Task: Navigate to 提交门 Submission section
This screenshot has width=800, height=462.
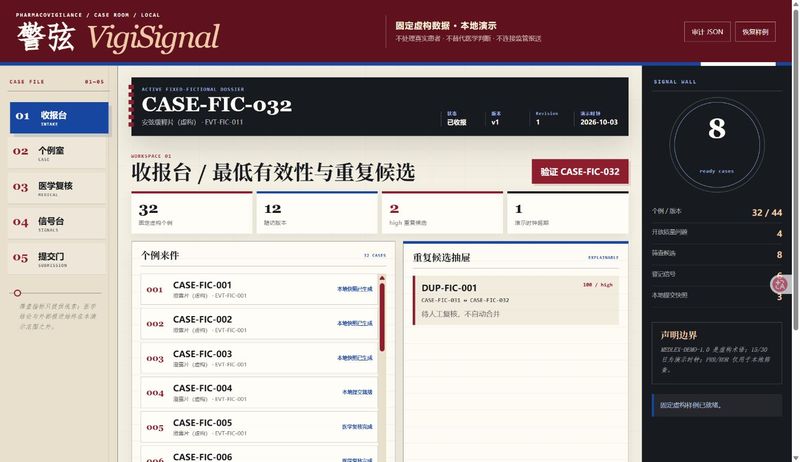Action: click(57, 259)
